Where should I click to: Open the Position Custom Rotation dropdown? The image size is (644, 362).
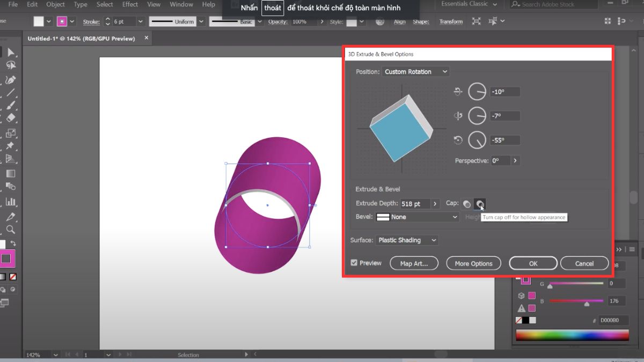tap(416, 71)
